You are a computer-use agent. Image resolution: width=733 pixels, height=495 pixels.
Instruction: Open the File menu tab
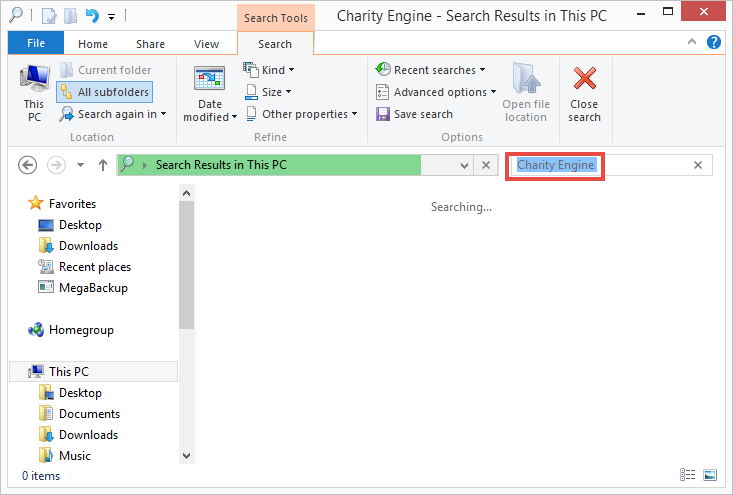tap(36, 43)
